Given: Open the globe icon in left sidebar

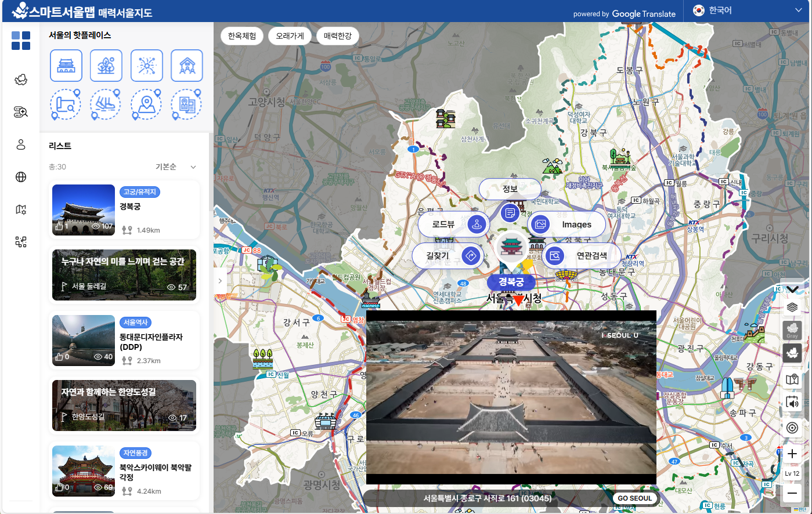Looking at the screenshot, I should coord(21,177).
